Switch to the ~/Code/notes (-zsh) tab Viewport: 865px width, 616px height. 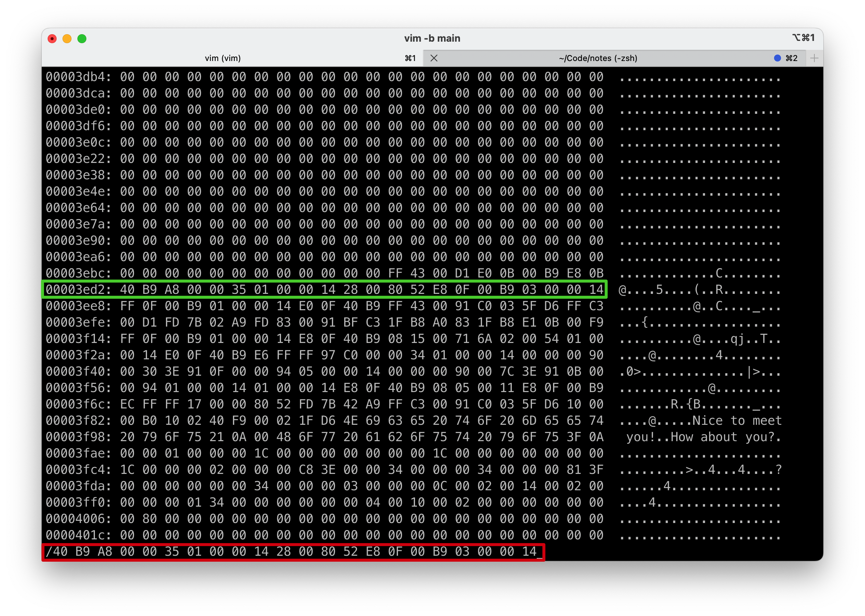point(598,58)
